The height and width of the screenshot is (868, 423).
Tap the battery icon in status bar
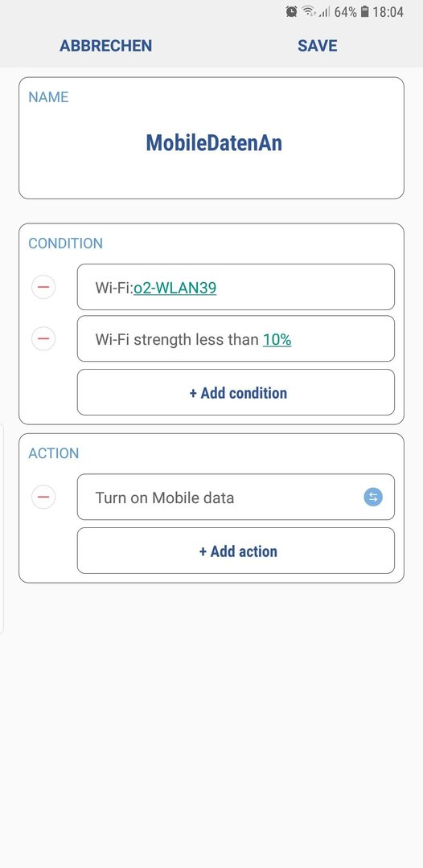point(365,11)
